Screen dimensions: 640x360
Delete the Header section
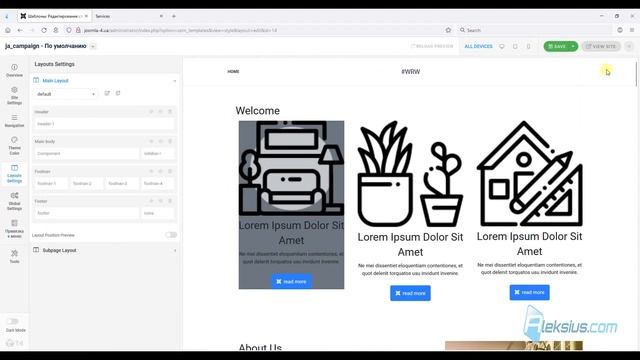point(170,111)
